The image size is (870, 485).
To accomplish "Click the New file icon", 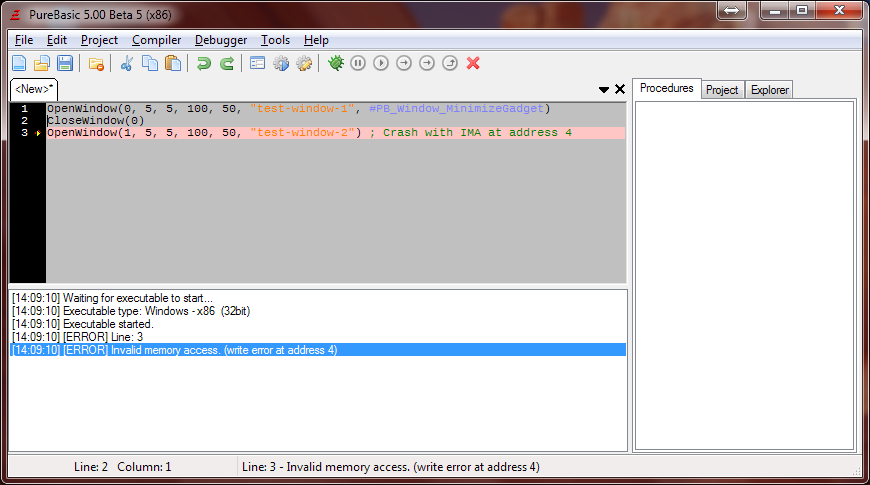I will click(x=19, y=64).
